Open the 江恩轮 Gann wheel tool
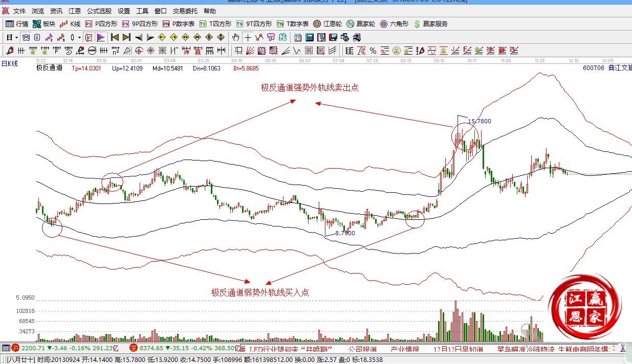The height and width of the screenshot is (364, 632). (x=328, y=24)
